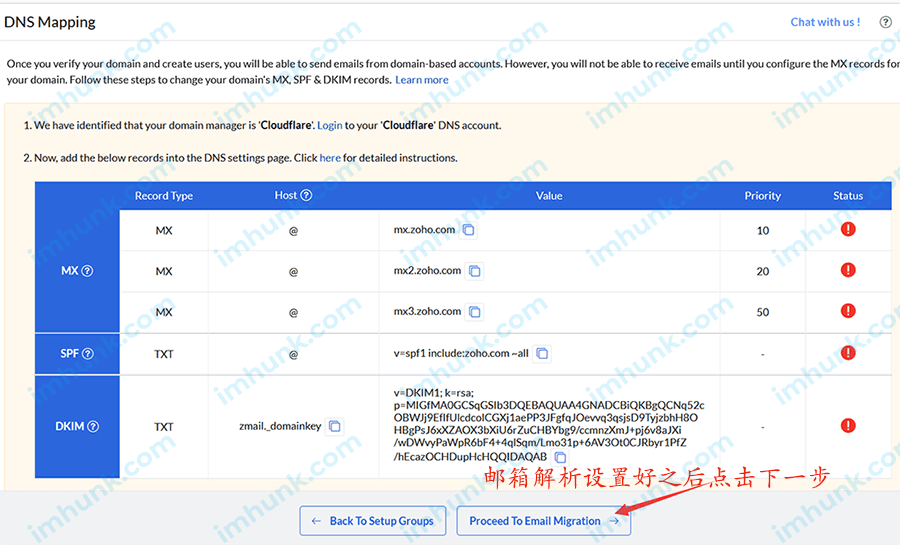The height and width of the screenshot is (545, 900).
Task: Check error status of mx3.zoho.com record
Action: click(x=848, y=311)
